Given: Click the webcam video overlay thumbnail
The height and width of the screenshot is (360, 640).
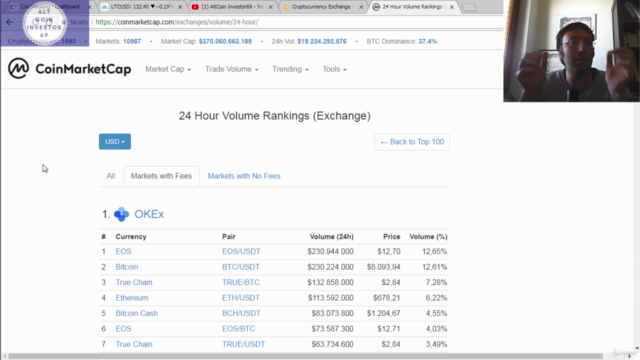Looking at the screenshot, I should click(x=571, y=51).
